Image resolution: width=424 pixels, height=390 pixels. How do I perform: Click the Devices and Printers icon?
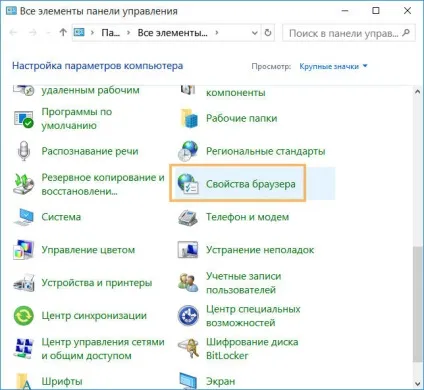tap(24, 283)
